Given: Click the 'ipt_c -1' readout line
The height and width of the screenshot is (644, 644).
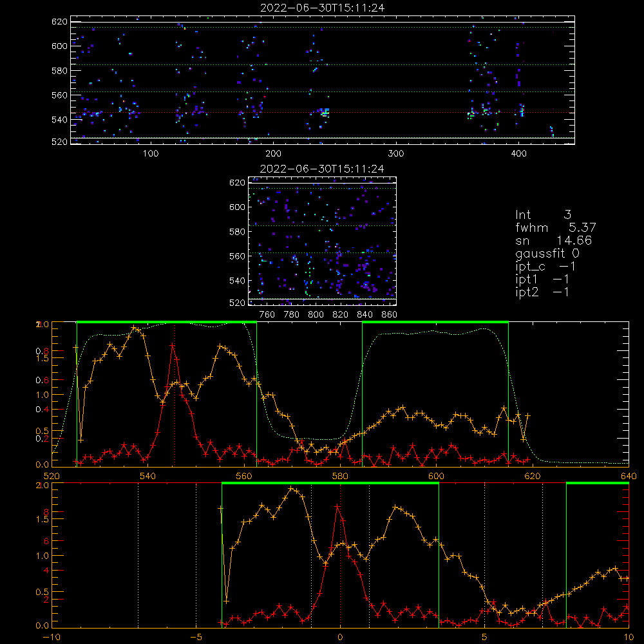Looking at the screenshot, I should tap(545, 267).
